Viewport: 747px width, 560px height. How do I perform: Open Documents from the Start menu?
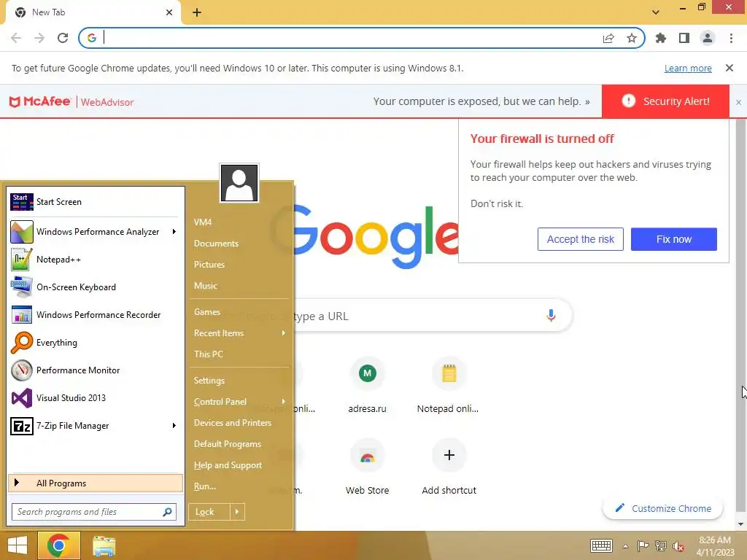coord(216,244)
